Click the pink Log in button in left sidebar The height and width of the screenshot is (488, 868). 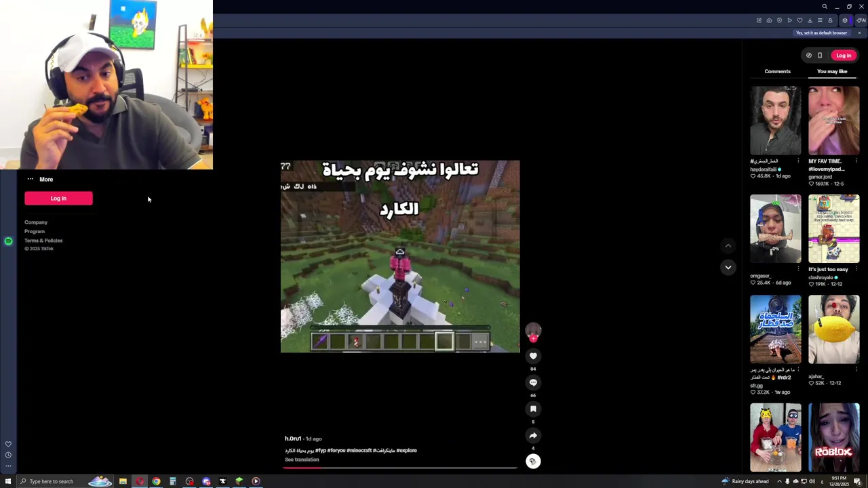tap(58, 199)
